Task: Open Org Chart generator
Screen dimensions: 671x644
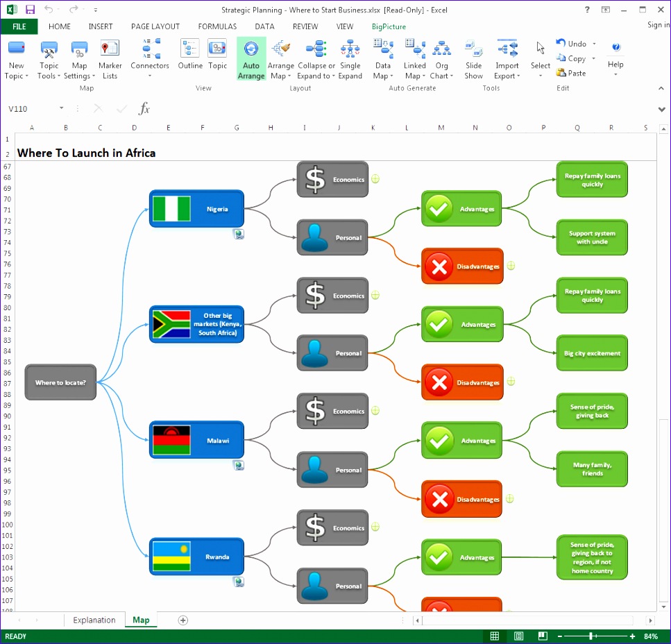Action: coord(441,60)
